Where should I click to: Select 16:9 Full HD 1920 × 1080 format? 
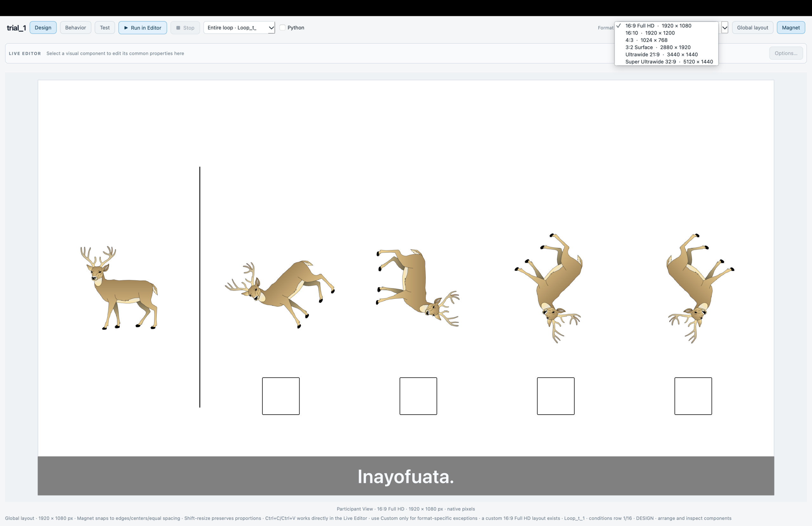[x=666, y=26]
